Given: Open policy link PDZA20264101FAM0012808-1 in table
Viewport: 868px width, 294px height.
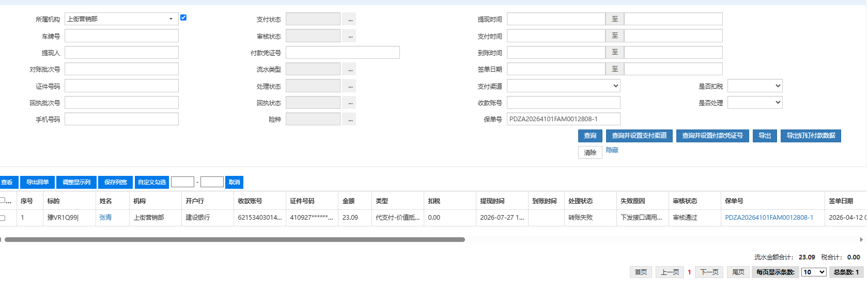Looking at the screenshot, I should coord(769,218).
